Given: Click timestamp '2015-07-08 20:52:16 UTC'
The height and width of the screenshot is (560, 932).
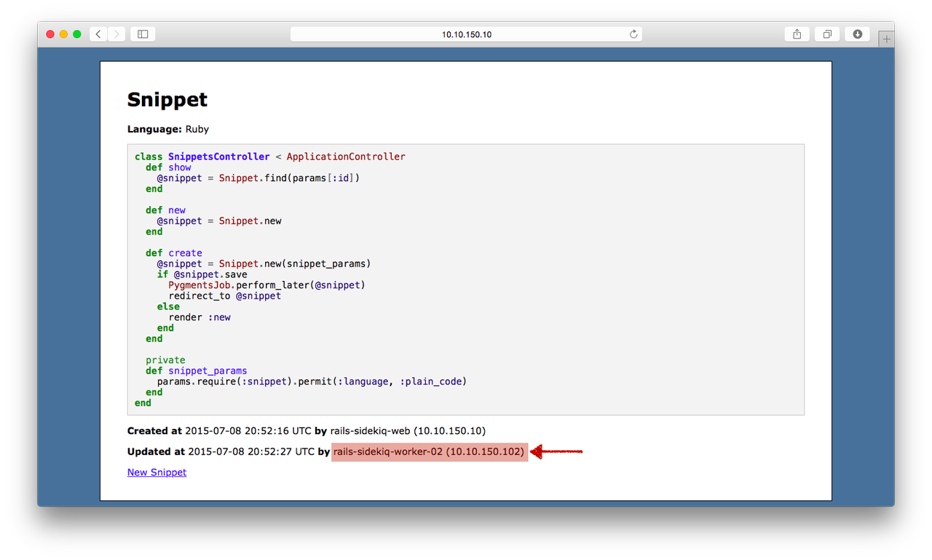Looking at the screenshot, I should coord(248,431).
